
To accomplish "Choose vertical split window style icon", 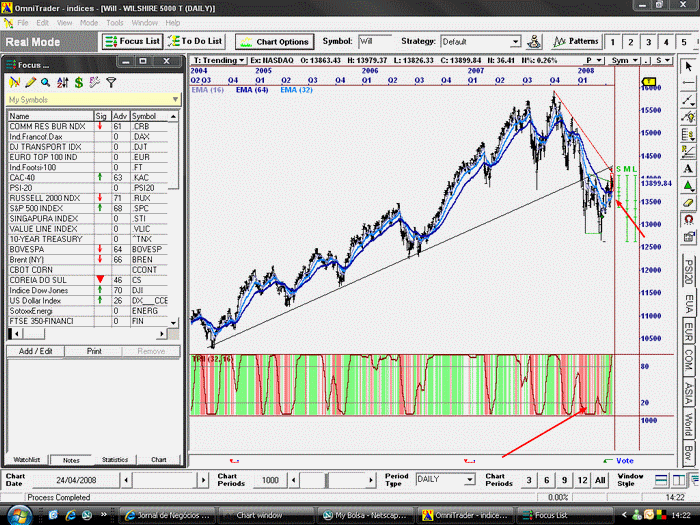I will pos(679,480).
